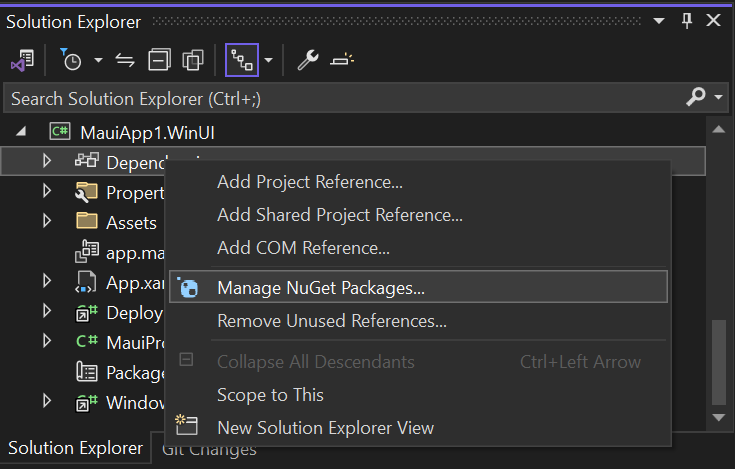Click the Dependencies node icon
The height and width of the screenshot is (469, 735).
tap(87, 161)
